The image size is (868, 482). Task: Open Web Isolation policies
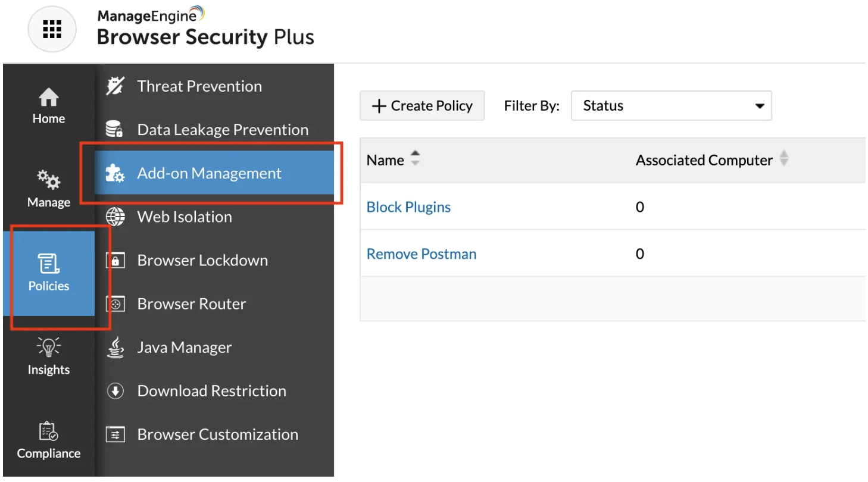click(x=185, y=217)
